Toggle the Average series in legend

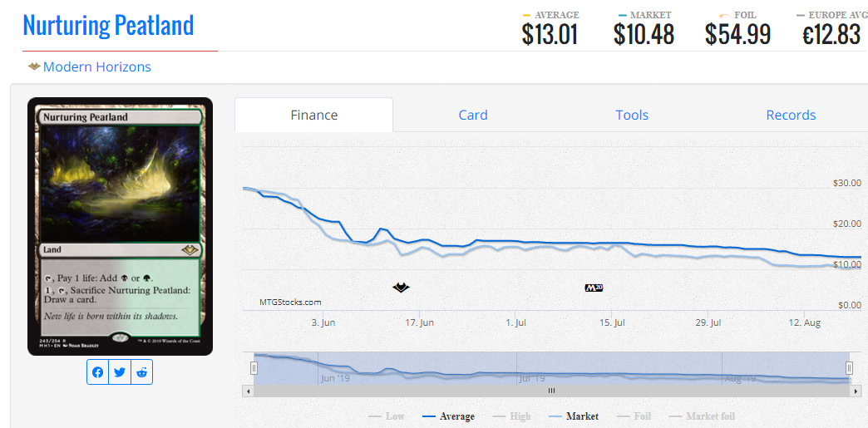pos(448,416)
